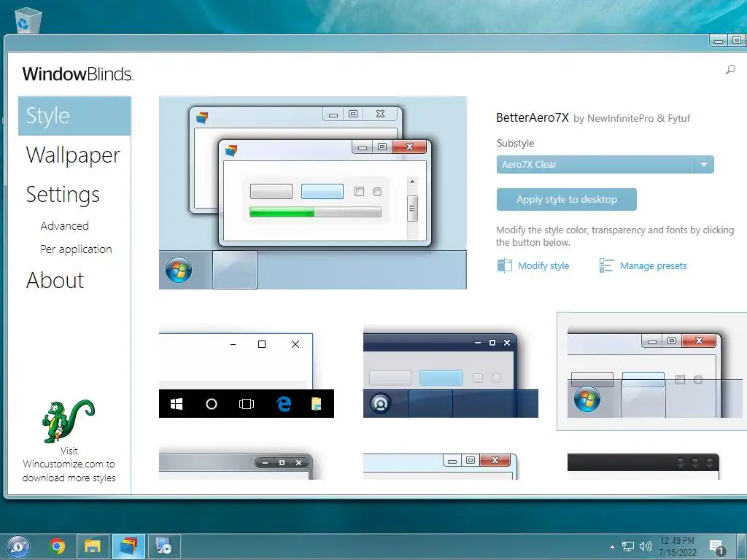Open the Recycle Bin desktop icon
This screenshot has height=560, width=747.
28,20
